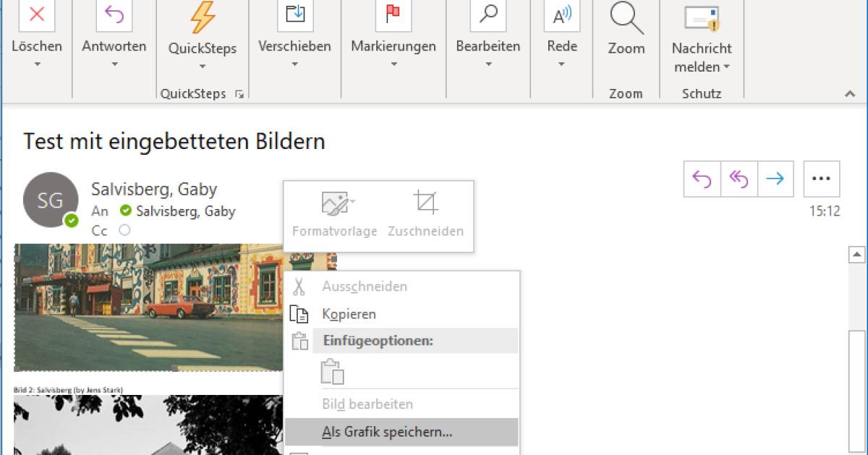Image resolution: width=868 pixels, height=455 pixels.
Task: Click the Antworten reply icon in ribbon
Action: pos(114,15)
